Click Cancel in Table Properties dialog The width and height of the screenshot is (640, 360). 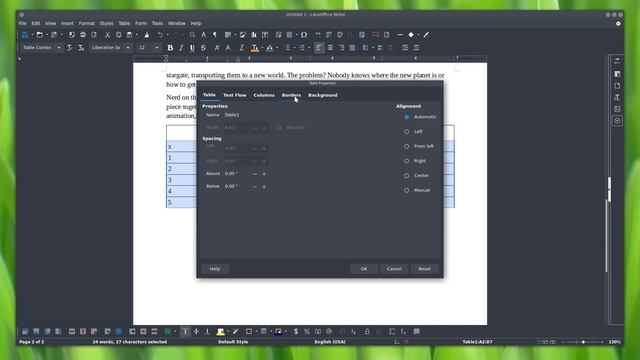pos(394,269)
